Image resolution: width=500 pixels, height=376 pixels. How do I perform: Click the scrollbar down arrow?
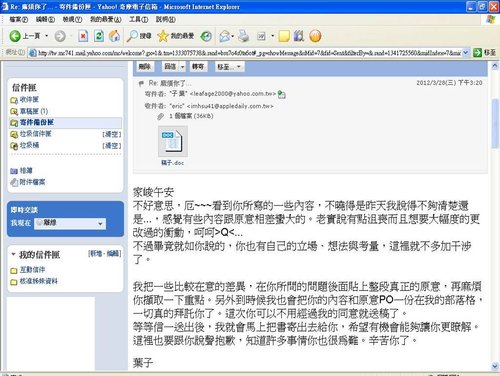495,366
